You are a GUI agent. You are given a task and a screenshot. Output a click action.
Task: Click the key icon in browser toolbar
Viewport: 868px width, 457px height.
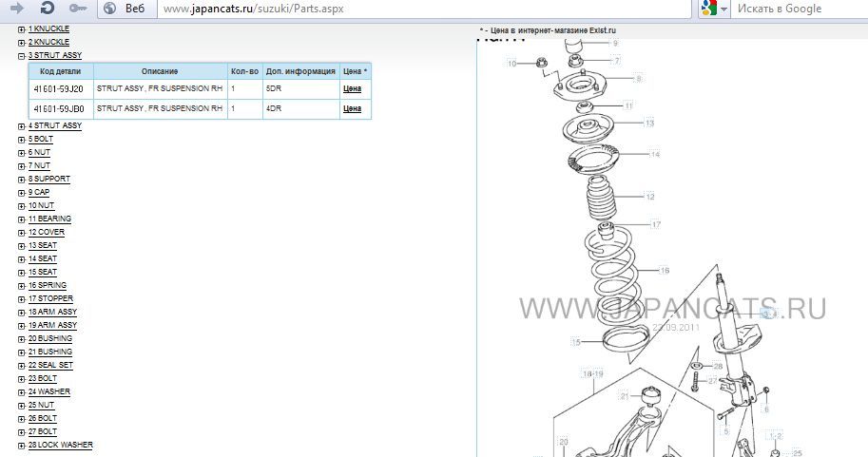point(78,9)
